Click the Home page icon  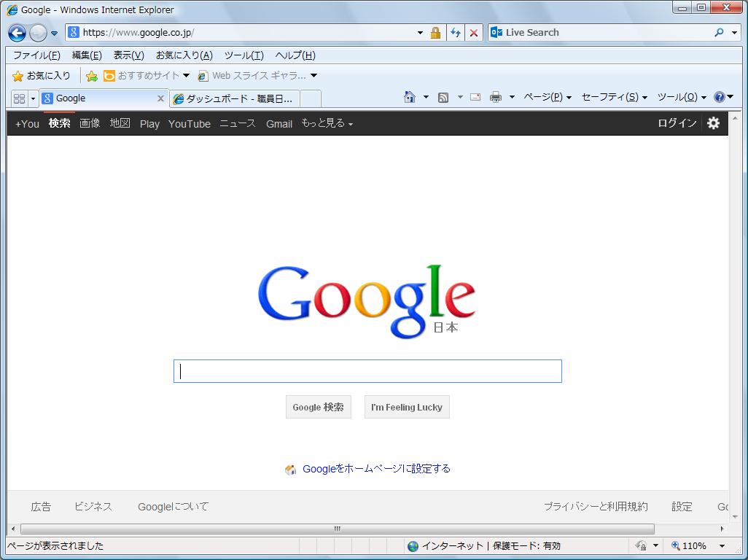409,97
